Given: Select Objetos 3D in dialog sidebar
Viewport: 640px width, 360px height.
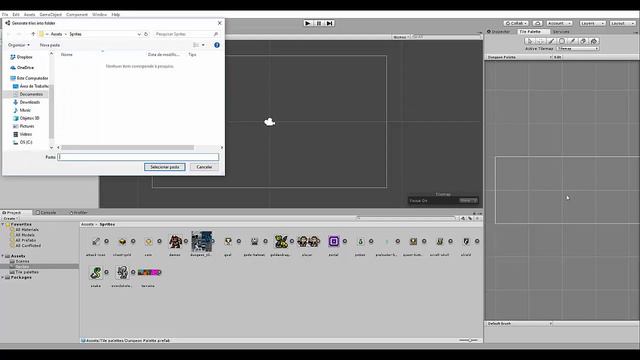Looking at the screenshot, I should tap(26, 118).
